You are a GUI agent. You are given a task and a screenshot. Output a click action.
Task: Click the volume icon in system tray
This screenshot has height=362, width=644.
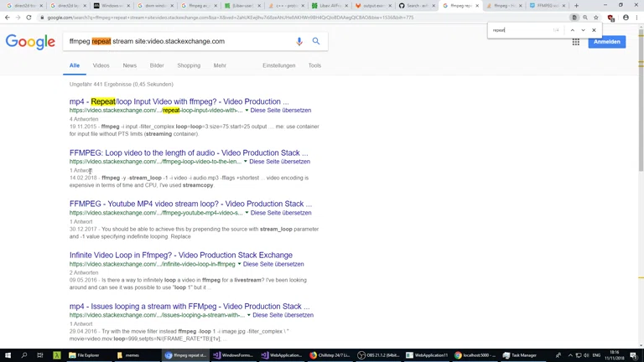click(586, 355)
